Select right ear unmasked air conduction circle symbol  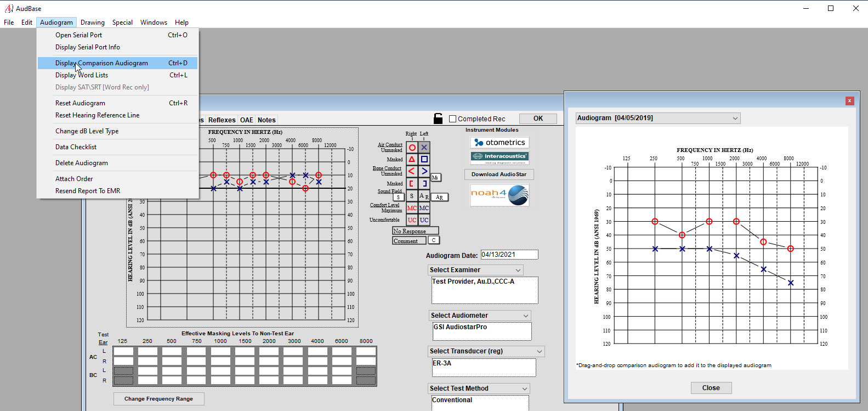[412, 148]
